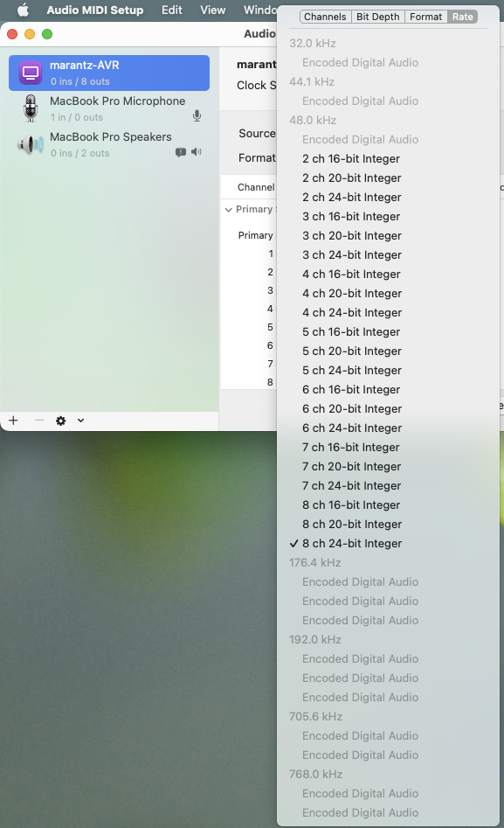Viewport: 504px width, 828px height.
Task: Click the '0 ins / 2 outs' text
Action: tap(80, 153)
